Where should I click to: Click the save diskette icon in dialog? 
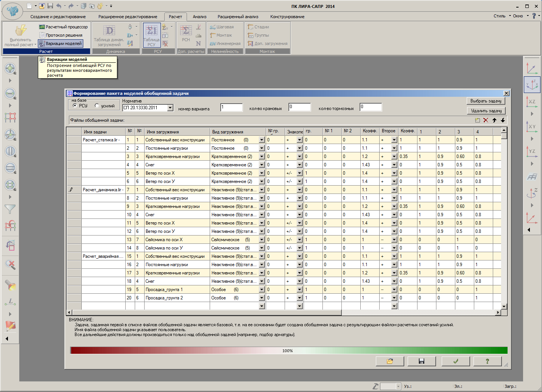coord(421,361)
